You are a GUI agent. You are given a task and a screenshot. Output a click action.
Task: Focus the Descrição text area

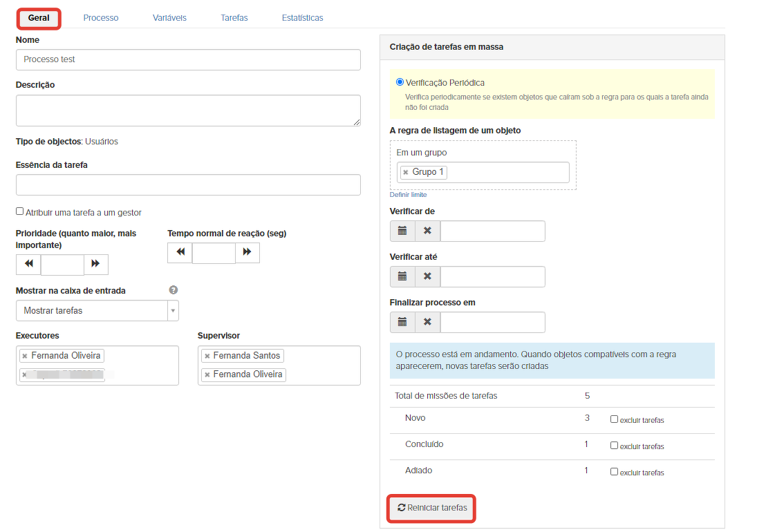(188, 111)
